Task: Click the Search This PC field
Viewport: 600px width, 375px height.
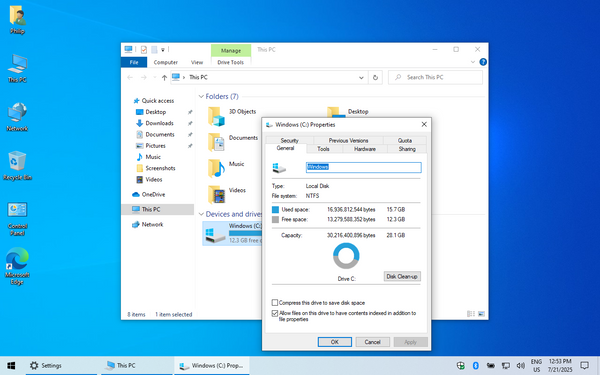Action: (435, 77)
